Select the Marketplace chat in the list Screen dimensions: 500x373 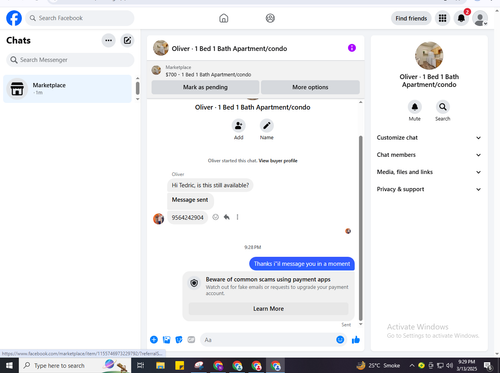(67, 89)
